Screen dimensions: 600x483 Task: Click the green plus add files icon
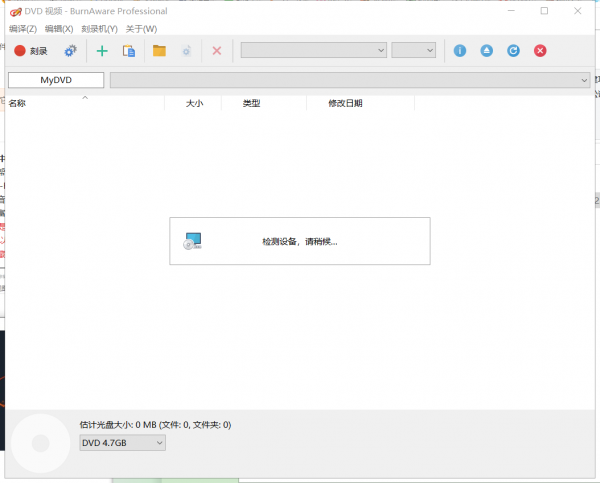(102, 51)
